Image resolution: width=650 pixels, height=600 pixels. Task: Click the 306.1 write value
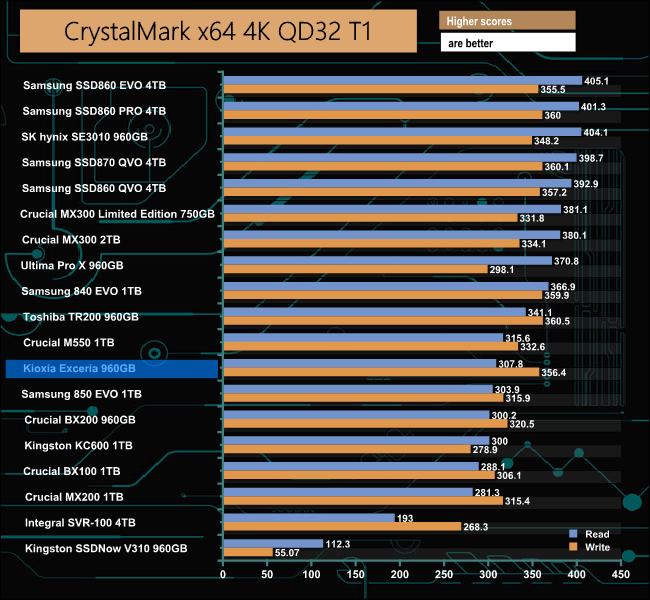tap(509, 476)
